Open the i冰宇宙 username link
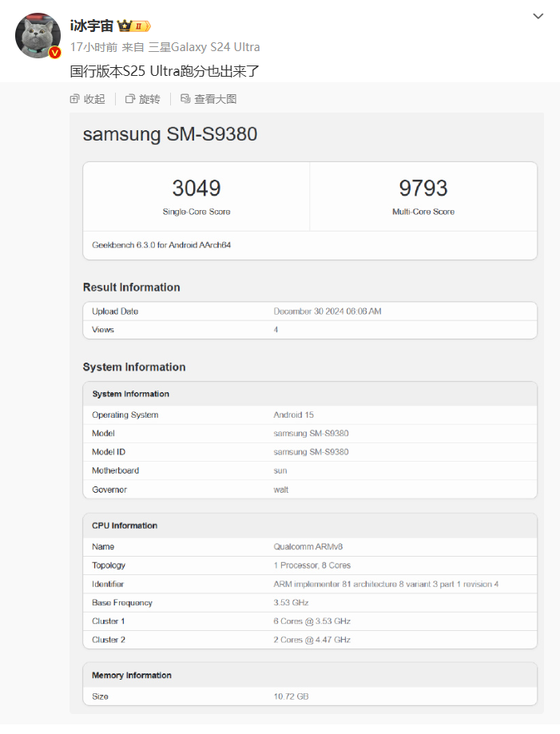The height and width of the screenshot is (734, 560). pos(92,26)
